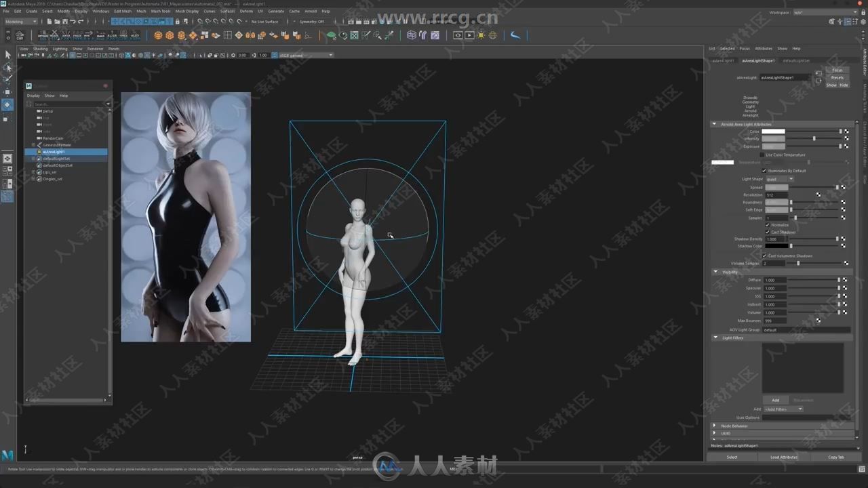This screenshot has height=488, width=868.
Task: Activate the highlighted Rotate tool
Action: (7, 104)
